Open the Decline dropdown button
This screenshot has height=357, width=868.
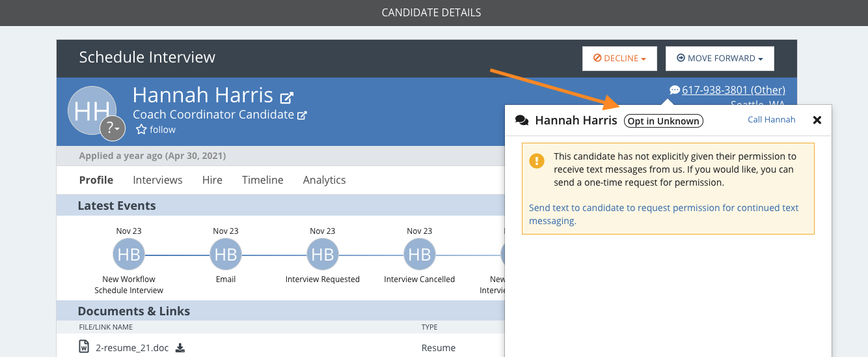(619, 59)
